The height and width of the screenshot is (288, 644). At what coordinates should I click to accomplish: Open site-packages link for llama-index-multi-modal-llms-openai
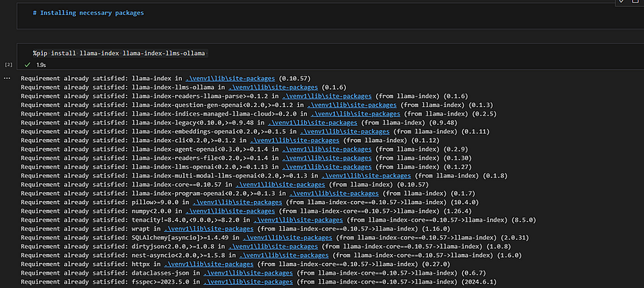tap(366, 176)
